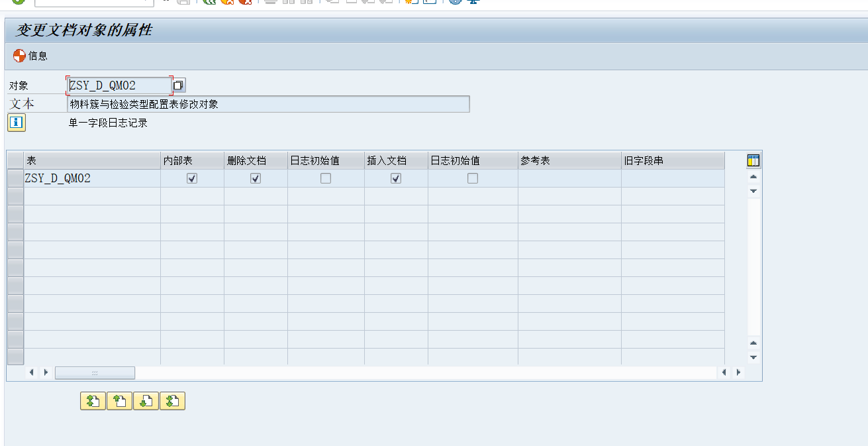Click the column configuration icon above the table
This screenshot has height=446, width=868.
[752, 160]
